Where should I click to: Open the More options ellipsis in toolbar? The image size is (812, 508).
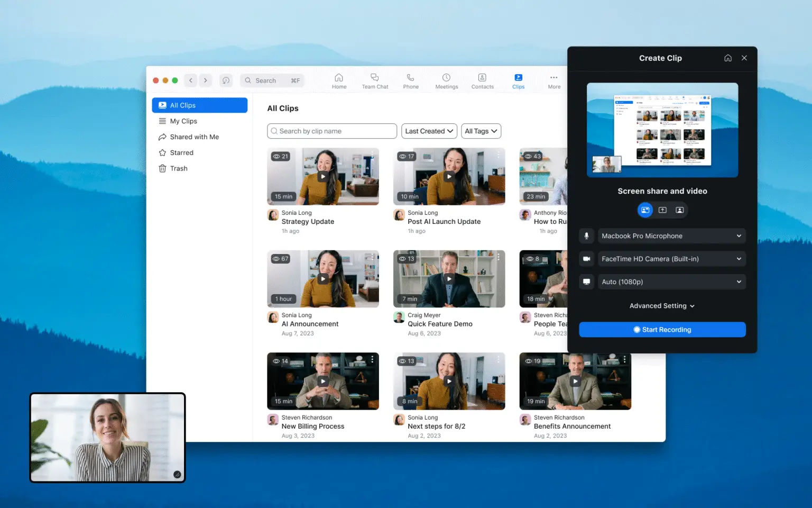point(553,80)
